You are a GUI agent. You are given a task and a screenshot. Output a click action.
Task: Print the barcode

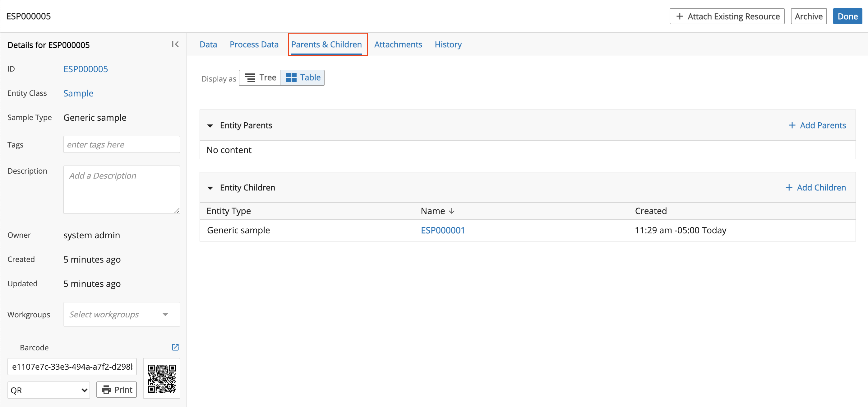[117, 390]
